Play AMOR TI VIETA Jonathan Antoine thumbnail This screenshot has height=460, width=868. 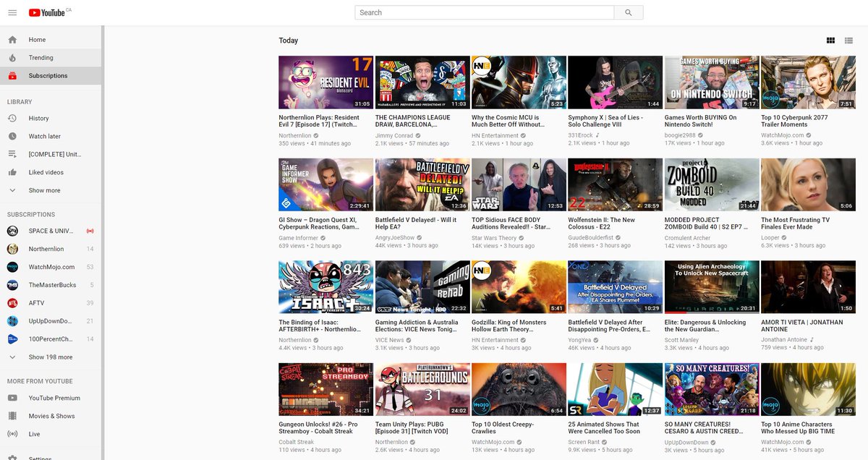(x=809, y=287)
